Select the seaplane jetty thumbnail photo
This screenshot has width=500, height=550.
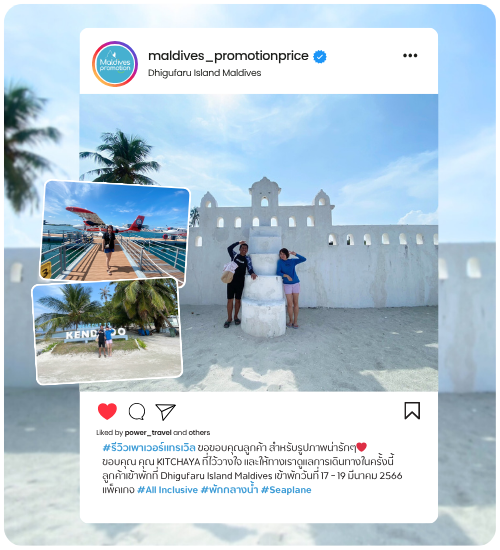pyautogui.click(x=115, y=233)
